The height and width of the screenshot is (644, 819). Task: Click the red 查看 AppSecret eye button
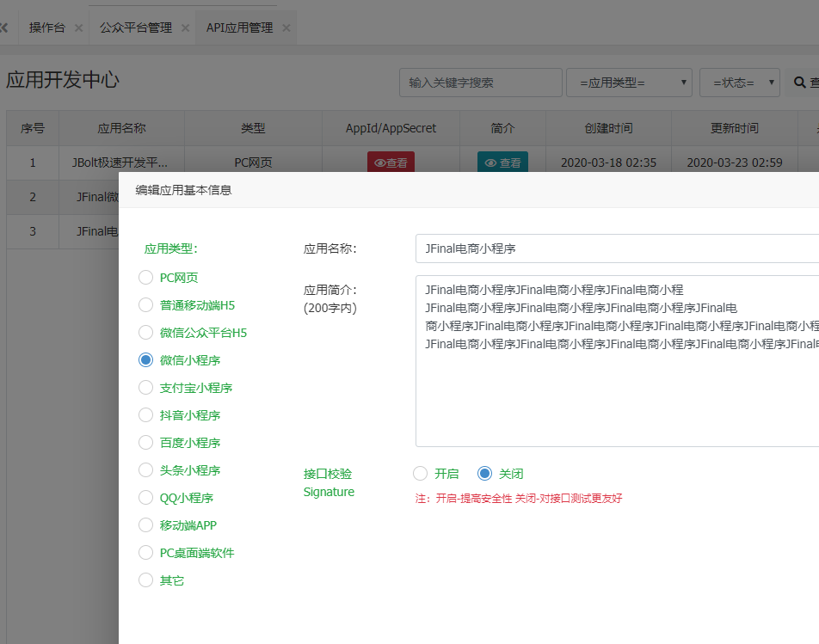391,163
